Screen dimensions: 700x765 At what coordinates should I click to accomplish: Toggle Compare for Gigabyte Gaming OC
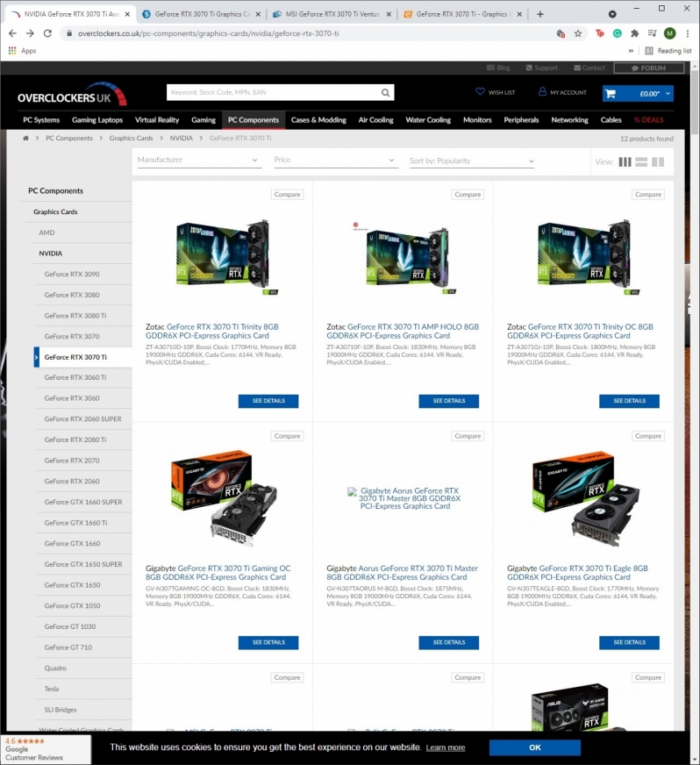pyautogui.click(x=288, y=436)
